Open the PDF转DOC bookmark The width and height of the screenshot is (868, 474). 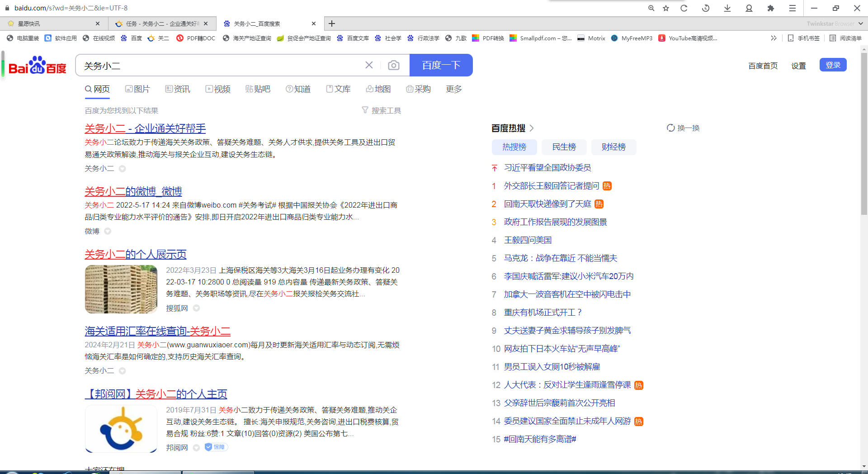pyautogui.click(x=196, y=38)
